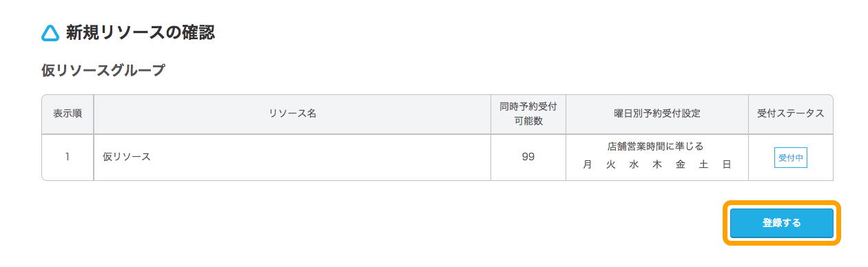Click the 新規リソースの確認 heading
The height and width of the screenshot is (267, 868).
[141, 32]
